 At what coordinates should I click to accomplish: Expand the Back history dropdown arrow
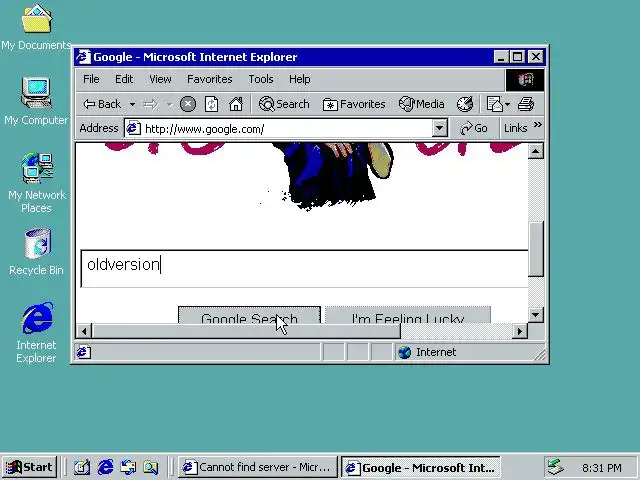pyautogui.click(x=132, y=104)
